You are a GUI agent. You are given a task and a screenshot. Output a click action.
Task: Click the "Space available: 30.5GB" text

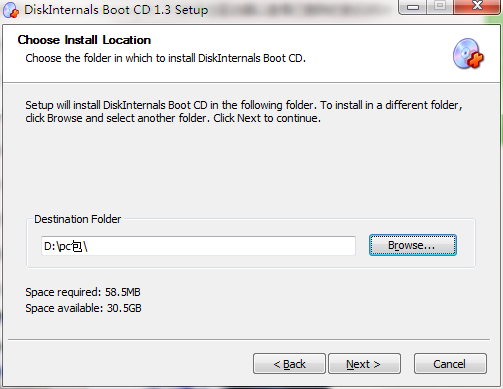click(x=83, y=308)
